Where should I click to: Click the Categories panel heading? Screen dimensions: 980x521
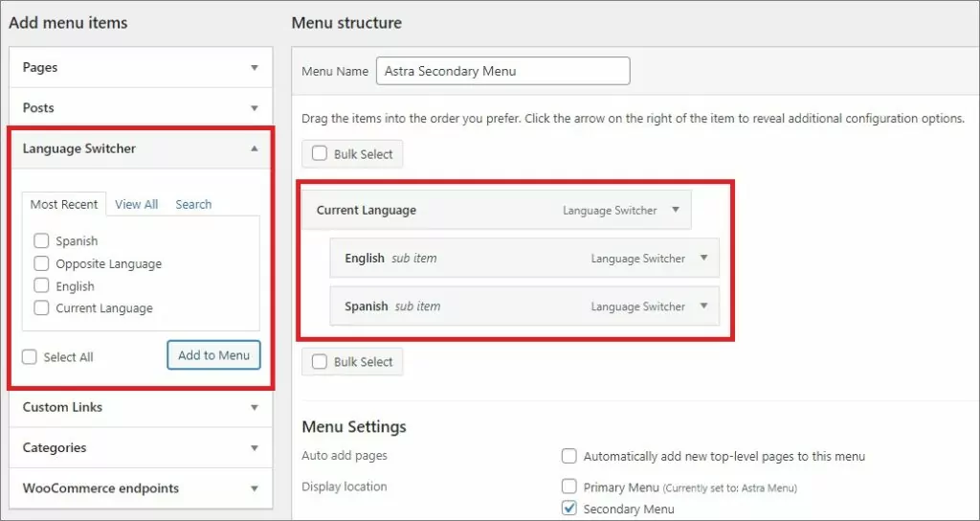[x=55, y=448]
